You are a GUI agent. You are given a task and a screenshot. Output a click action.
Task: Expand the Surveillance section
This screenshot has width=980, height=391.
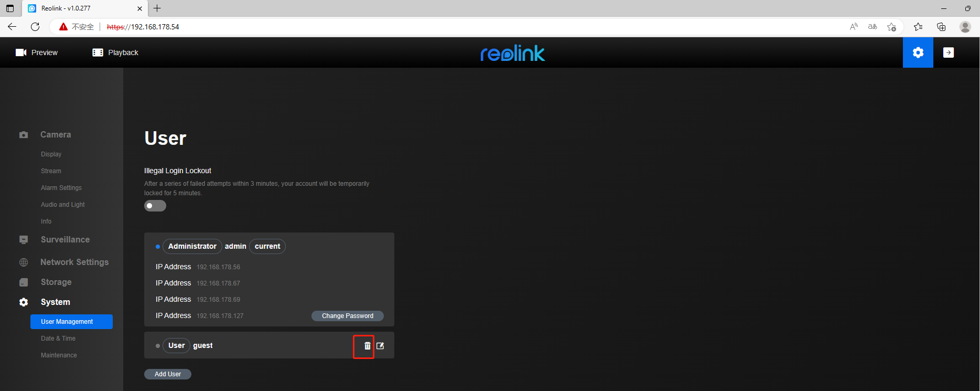pos(66,240)
